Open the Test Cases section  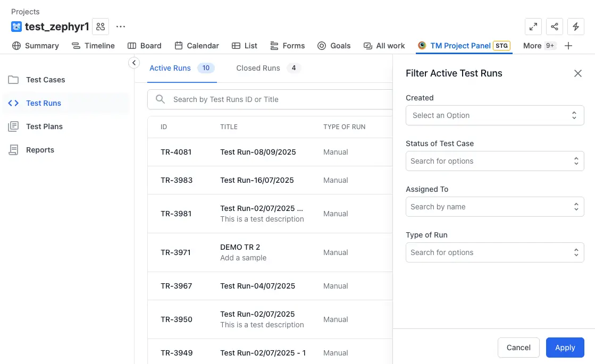[x=45, y=80]
